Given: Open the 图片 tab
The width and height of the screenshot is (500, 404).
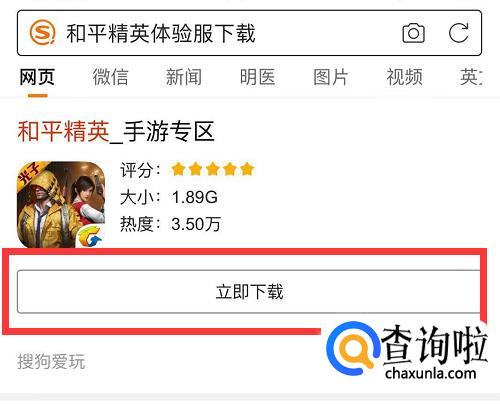Looking at the screenshot, I should 331,77.
